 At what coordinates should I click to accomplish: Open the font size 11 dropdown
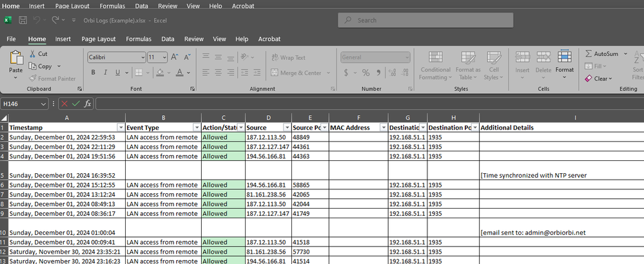point(164,57)
